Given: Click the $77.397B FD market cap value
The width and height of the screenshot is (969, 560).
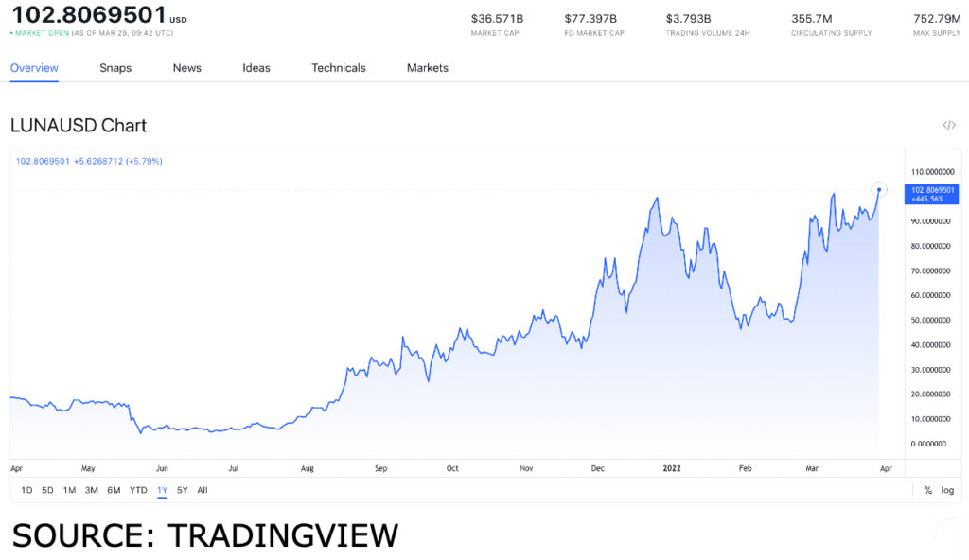Looking at the screenshot, I should [x=590, y=19].
